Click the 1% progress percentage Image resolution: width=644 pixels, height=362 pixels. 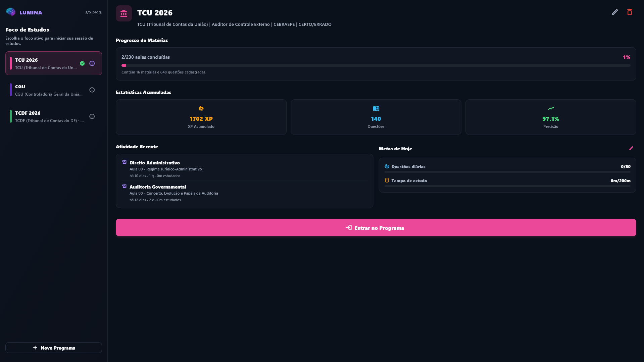[627, 57]
